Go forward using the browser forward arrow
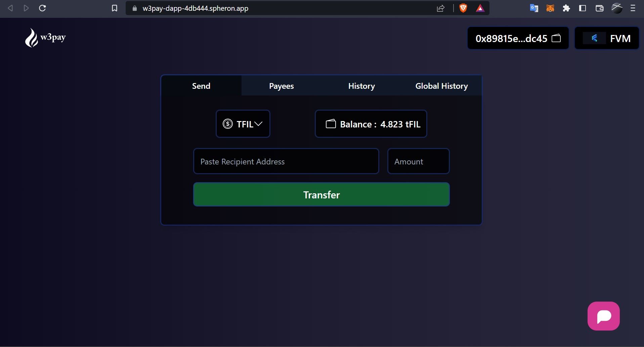This screenshot has width=644, height=347. pyautogui.click(x=26, y=8)
